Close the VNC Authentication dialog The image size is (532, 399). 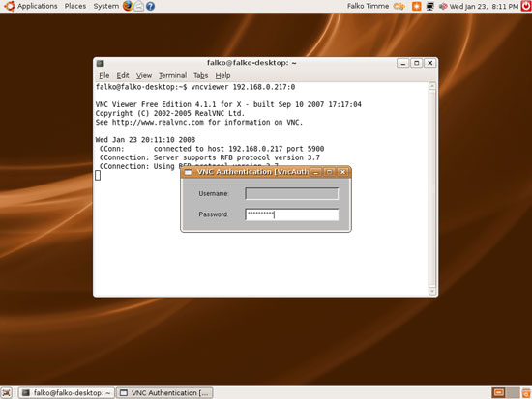342,172
